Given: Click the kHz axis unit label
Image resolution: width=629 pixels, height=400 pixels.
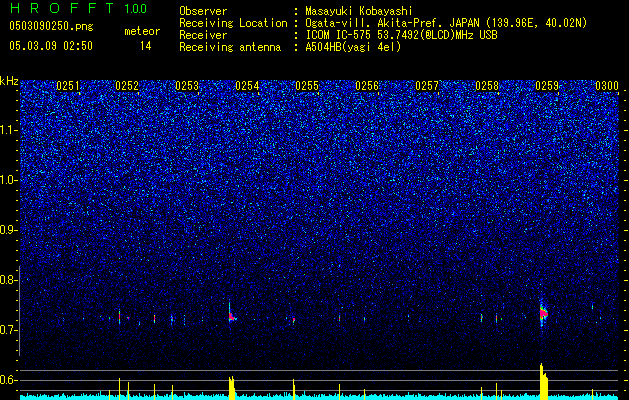Looking at the screenshot, I should coord(9,81).
